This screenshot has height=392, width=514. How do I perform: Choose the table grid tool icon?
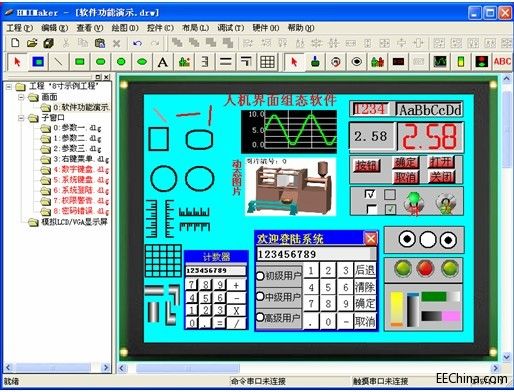[267, 62]
